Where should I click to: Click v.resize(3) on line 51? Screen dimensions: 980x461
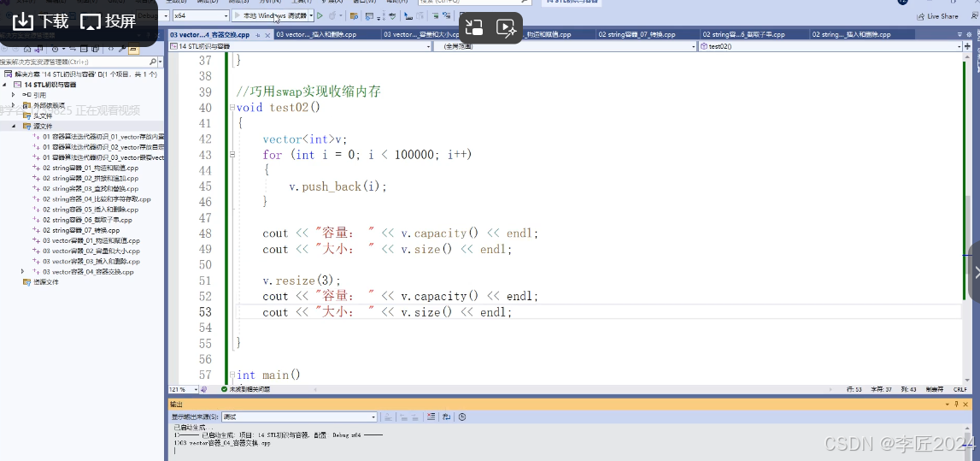(302, 281)
